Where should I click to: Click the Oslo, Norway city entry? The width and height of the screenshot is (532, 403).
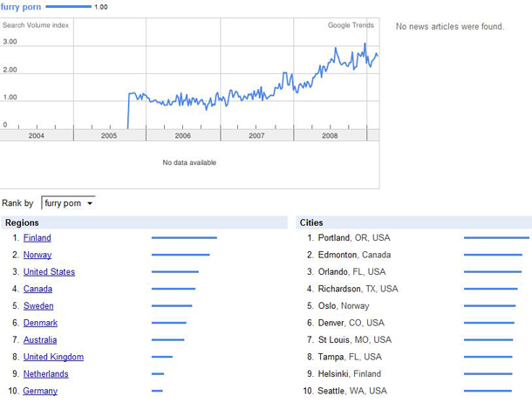pyautogui.click(x=344, y=306)
